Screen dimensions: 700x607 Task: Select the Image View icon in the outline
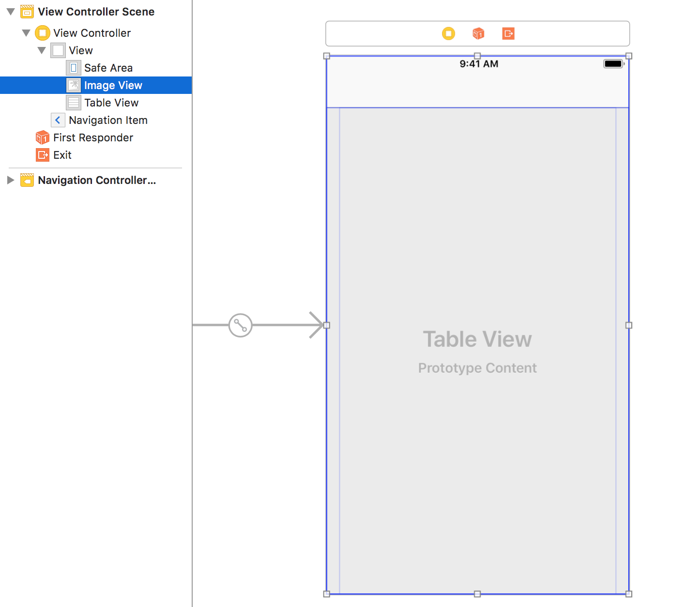tap(73, 85)
